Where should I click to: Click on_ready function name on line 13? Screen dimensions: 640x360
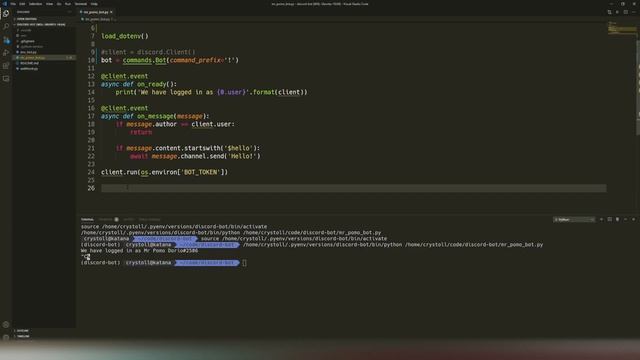(151, 84)
